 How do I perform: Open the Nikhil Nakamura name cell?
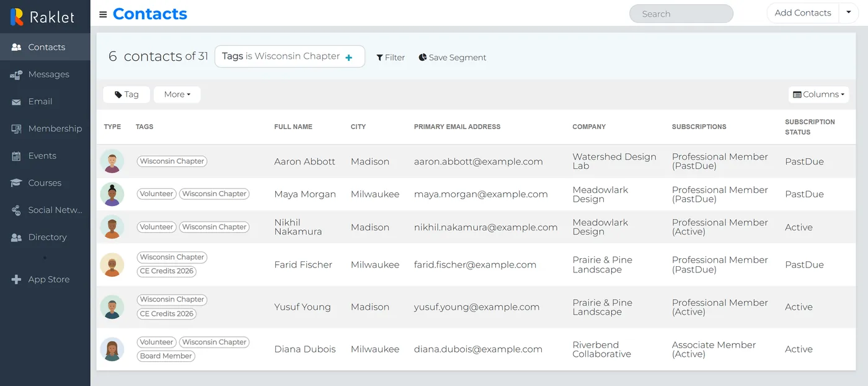(298, 227)
